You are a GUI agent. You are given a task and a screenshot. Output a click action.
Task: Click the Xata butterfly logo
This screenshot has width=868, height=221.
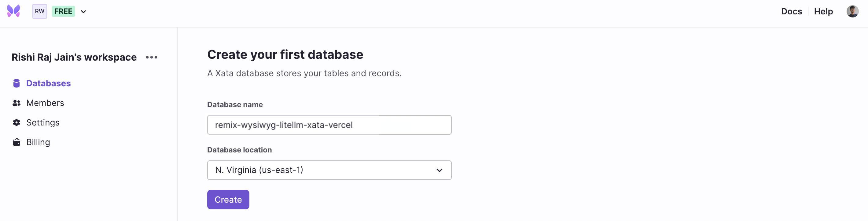[13, 11]
